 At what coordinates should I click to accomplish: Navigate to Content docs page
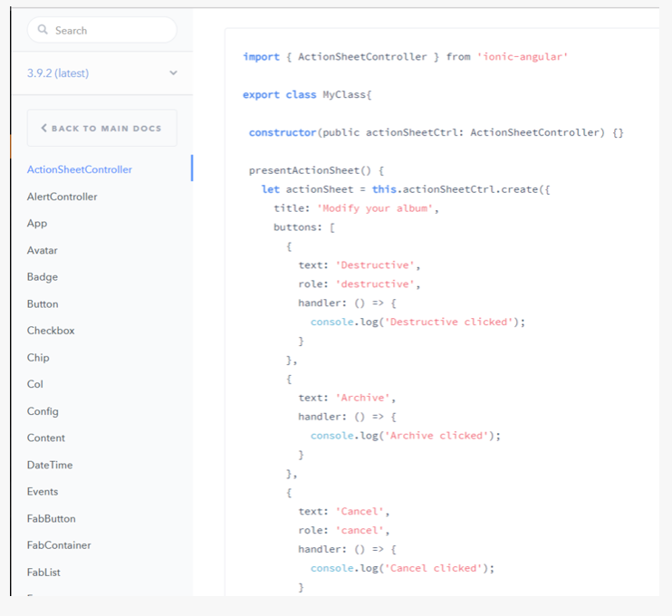click(46, 438)
